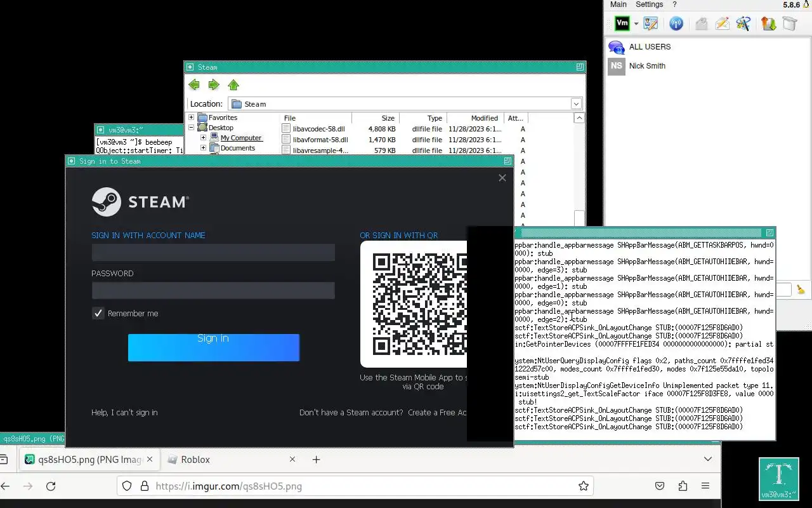The height and width of the screenshot is (508, 812).
Task: Open the Firefox extensions puzzle icon
Action: [x=683, y=486]
